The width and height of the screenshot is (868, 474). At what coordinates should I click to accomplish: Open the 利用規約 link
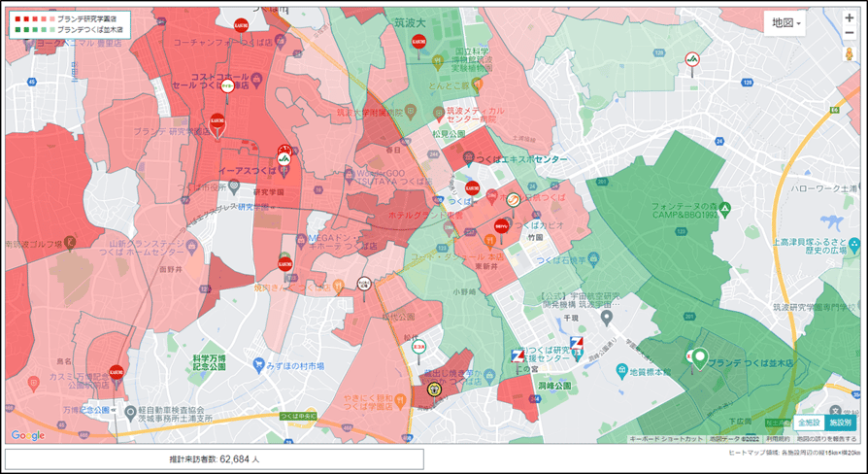(777, 439)
